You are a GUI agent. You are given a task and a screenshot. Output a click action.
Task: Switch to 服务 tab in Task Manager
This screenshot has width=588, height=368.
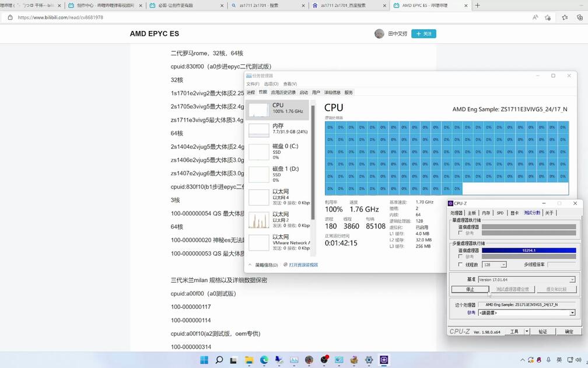tap(348, 92)
